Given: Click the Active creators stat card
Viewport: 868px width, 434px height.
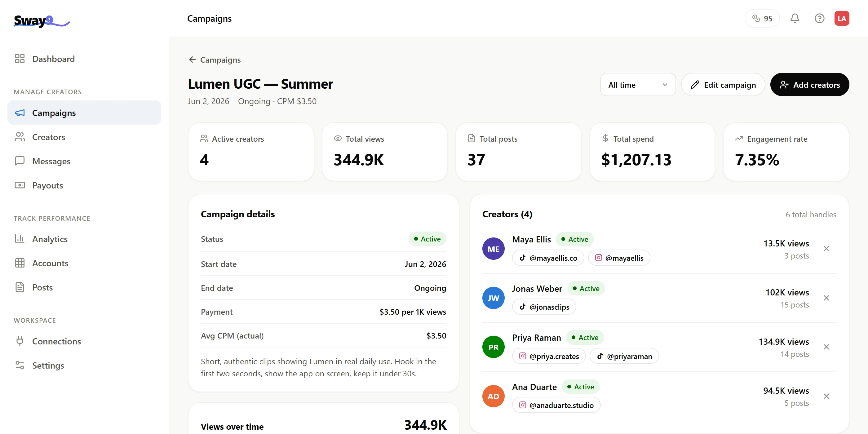Looking at the screenshot, I should point(251,152).
